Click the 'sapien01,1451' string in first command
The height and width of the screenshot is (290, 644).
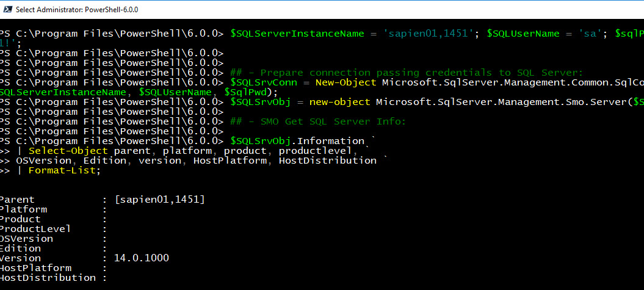coord(426,34)
